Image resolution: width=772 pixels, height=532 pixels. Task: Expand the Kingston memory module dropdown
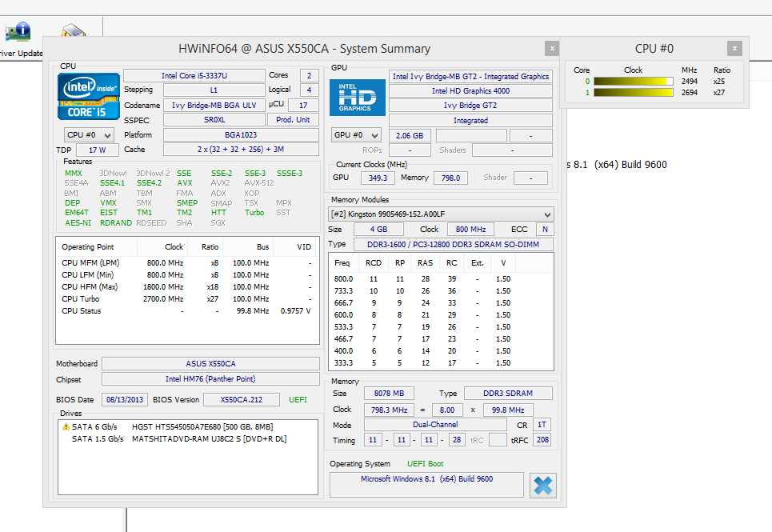(441, 214)
